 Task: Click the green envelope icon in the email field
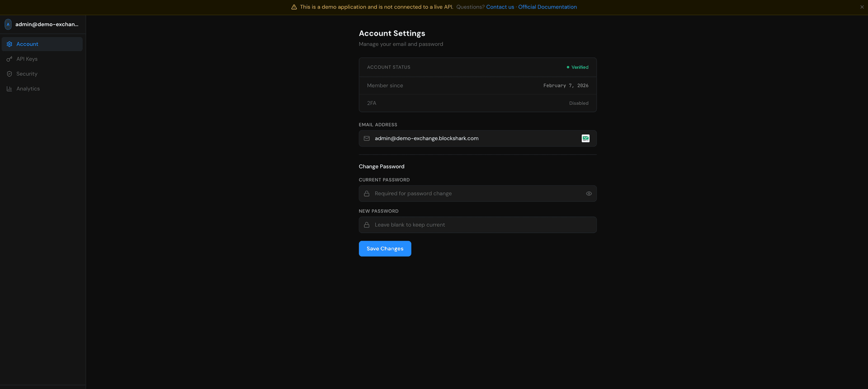click(x=585, y=139)
